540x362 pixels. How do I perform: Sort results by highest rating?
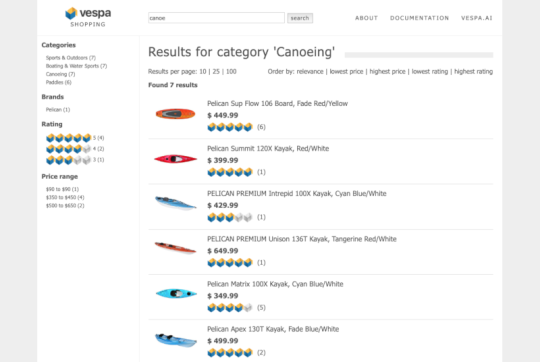(x=474, y=71)
